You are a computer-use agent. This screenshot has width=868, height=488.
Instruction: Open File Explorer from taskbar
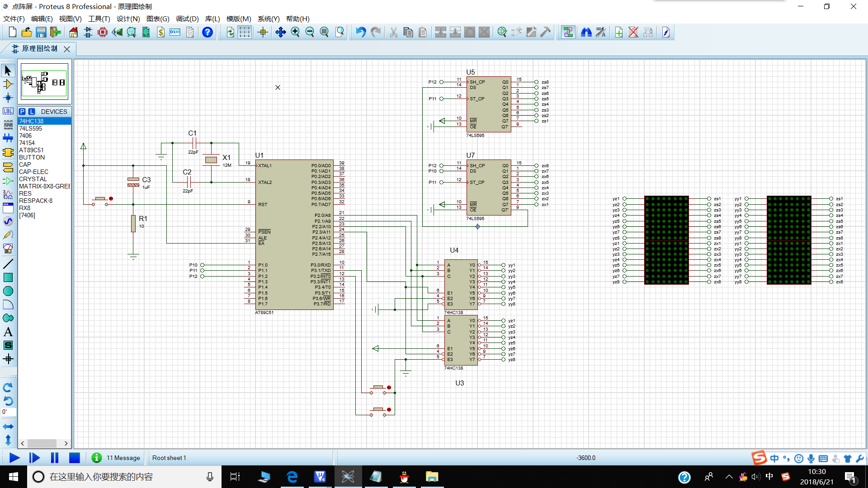[x=432, y=477]
